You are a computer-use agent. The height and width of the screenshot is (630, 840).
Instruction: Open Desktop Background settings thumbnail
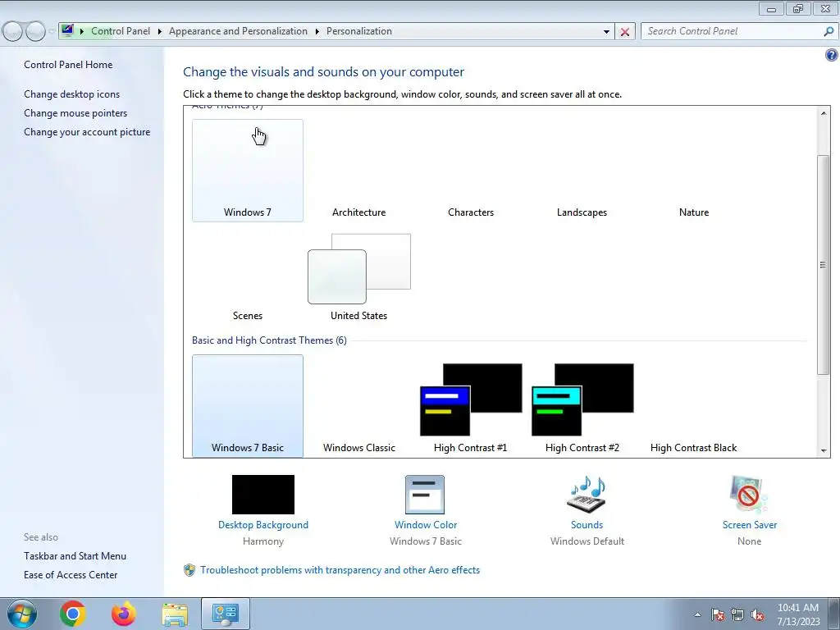pyautogui.click(x=263, y=495)
